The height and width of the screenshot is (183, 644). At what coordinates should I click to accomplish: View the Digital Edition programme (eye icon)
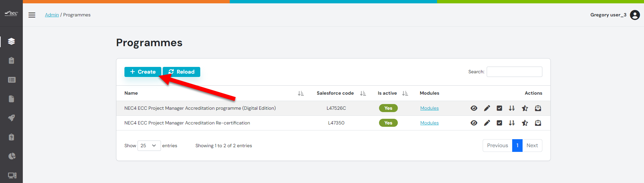click(x=474, y=108)
